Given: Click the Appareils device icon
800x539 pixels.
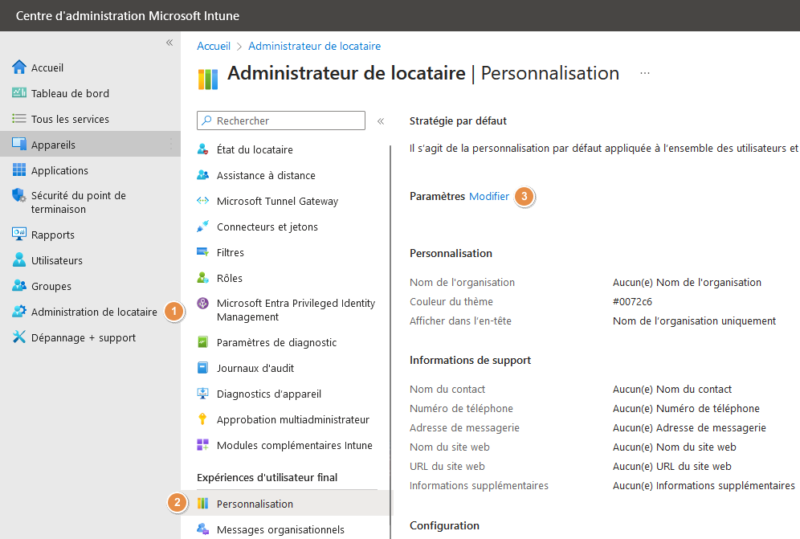Looking at the screenshot, I should tap(19, 144).
